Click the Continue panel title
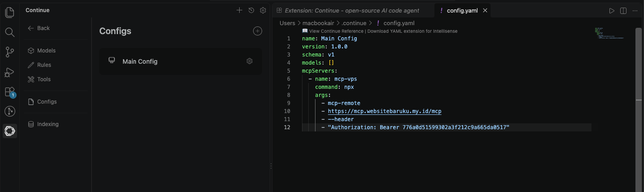Viewport: 644px width, 192px height. 38,10
